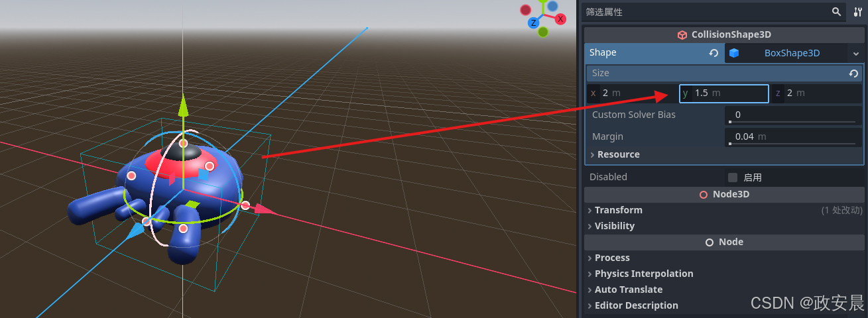The image size is (868, 318).
Task: Grab the green Y-axis move arrow
Action: tap(184, 106)
